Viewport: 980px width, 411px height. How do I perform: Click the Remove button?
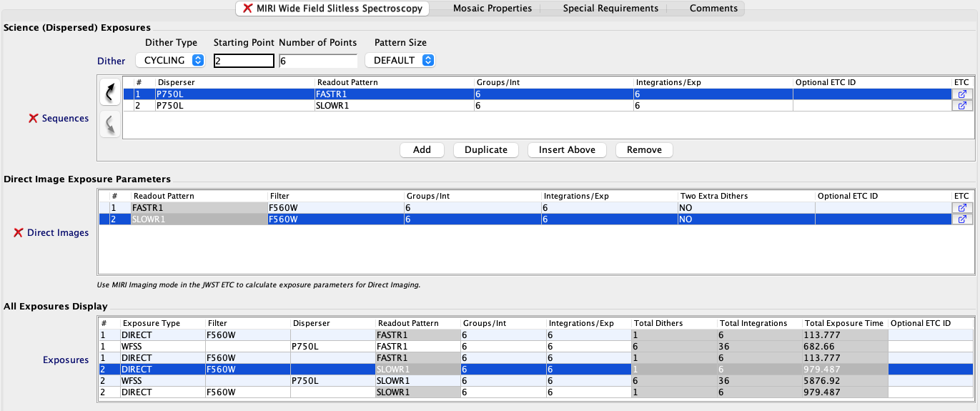pyautogui.click(x=643, y=150)
